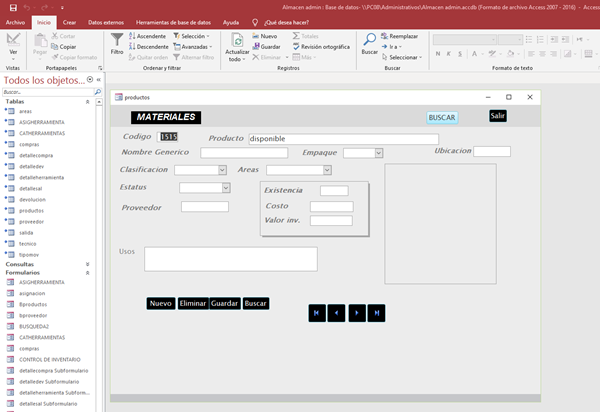600x412 pixels.
Task: Sort Ascendente in the ribbon
Action: coord(147,36)
